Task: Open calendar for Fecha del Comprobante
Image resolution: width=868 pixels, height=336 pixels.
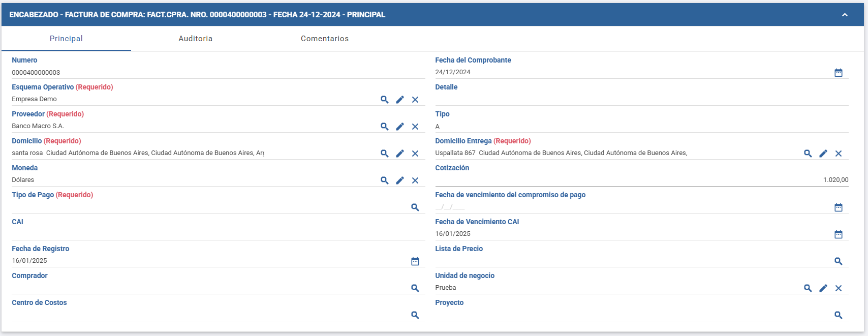Action: 839,73
